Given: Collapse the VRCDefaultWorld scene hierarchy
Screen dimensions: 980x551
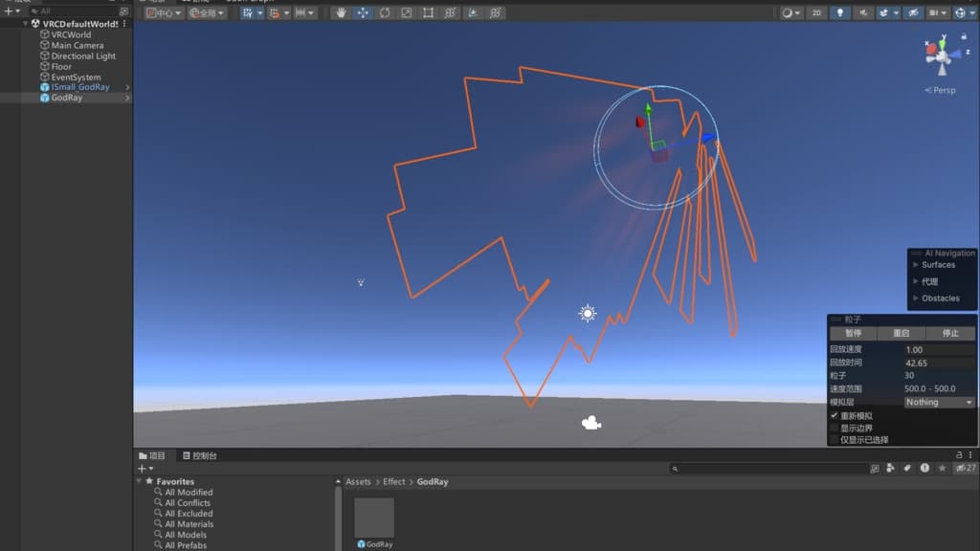Looking at the screenshot, I should [26, 24].
